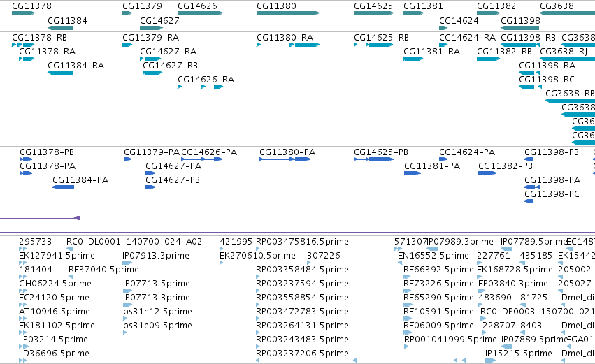Click transcript CG14626-RA label
The image size is (595, 364).
pos(206,80)
